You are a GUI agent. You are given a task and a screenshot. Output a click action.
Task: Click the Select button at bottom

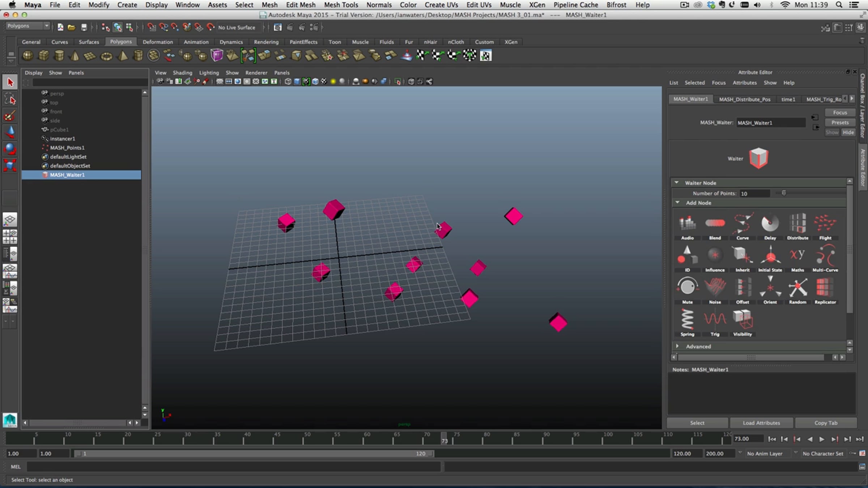click(697, 423)
